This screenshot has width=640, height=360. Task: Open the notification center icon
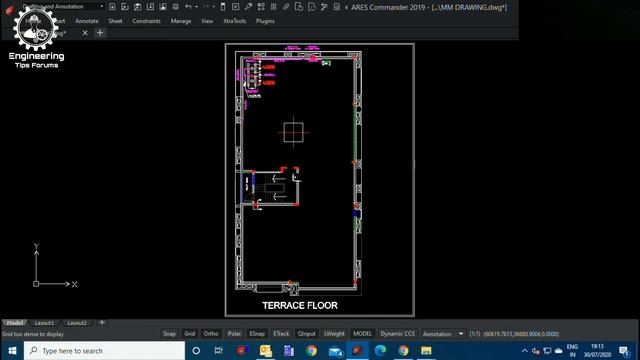tap(624, 351)
